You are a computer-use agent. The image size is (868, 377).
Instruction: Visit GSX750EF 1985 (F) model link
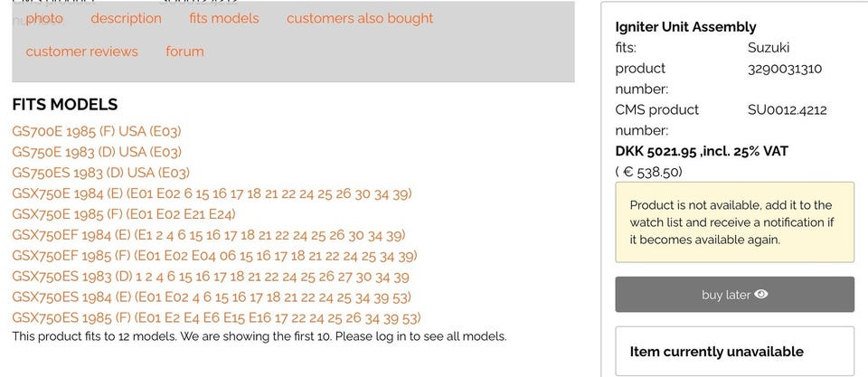(214, 256)
